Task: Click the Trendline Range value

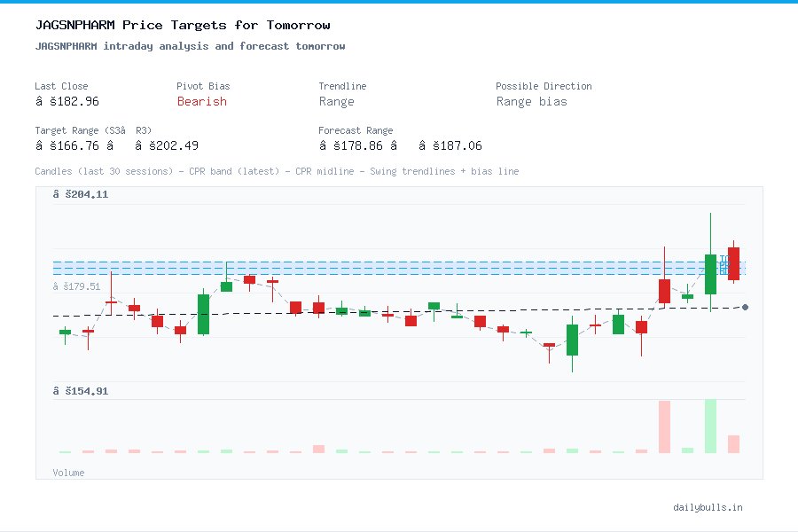Action: pos(337,101)
